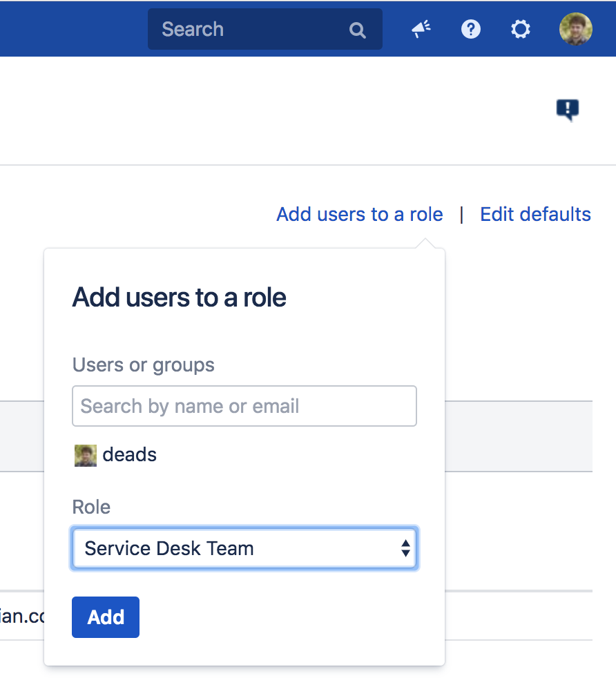Click the search magnifier icon
The image size is (616, 678).
357,30
